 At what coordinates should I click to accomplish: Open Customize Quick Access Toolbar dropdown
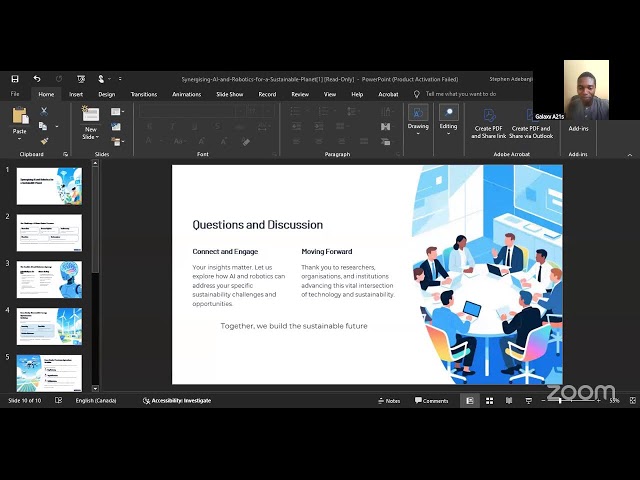click(x=120, y=79)
